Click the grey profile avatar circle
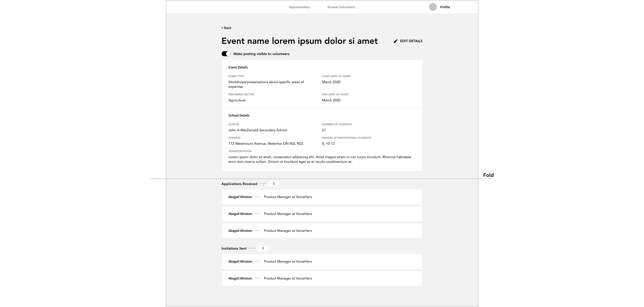Viewport: 644px width, 307px height. pyautogui.click(x=433, y=7)
